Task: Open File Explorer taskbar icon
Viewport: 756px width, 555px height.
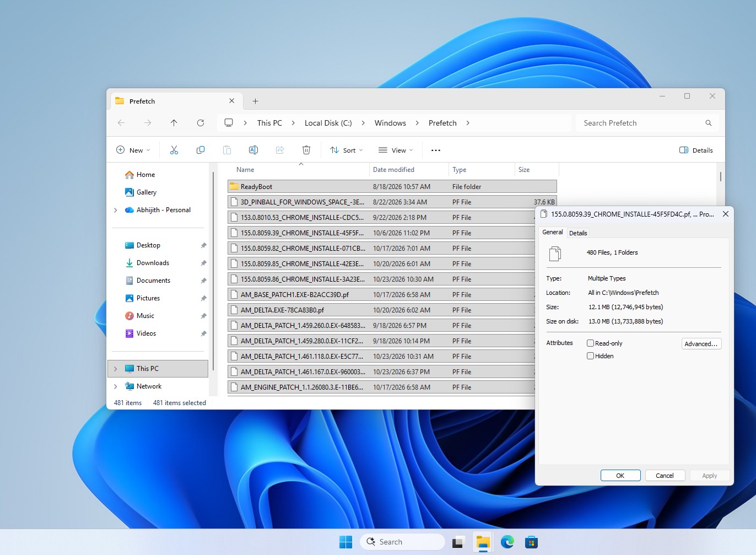Action: click(x=483, y=542)
